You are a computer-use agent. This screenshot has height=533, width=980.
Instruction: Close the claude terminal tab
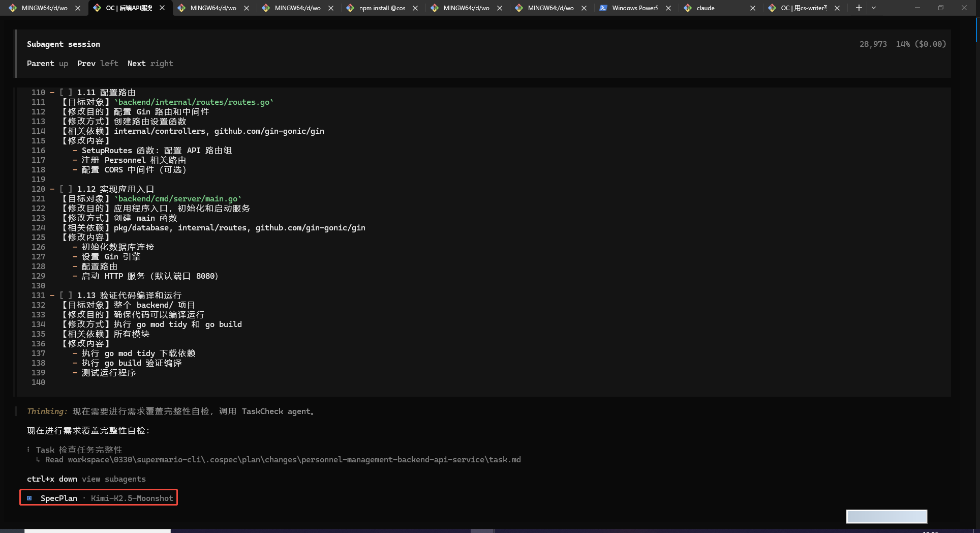(x=753, y=8)
